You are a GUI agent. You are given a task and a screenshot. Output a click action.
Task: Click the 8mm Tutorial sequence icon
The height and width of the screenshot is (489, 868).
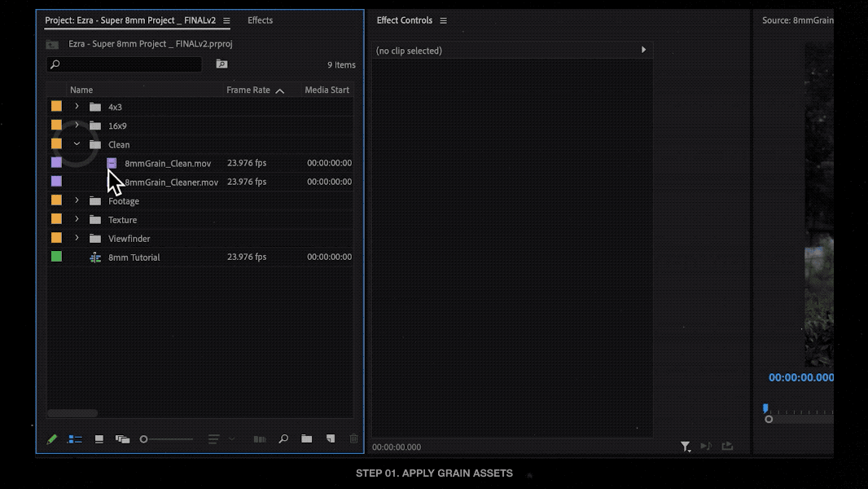coord(95,258)
